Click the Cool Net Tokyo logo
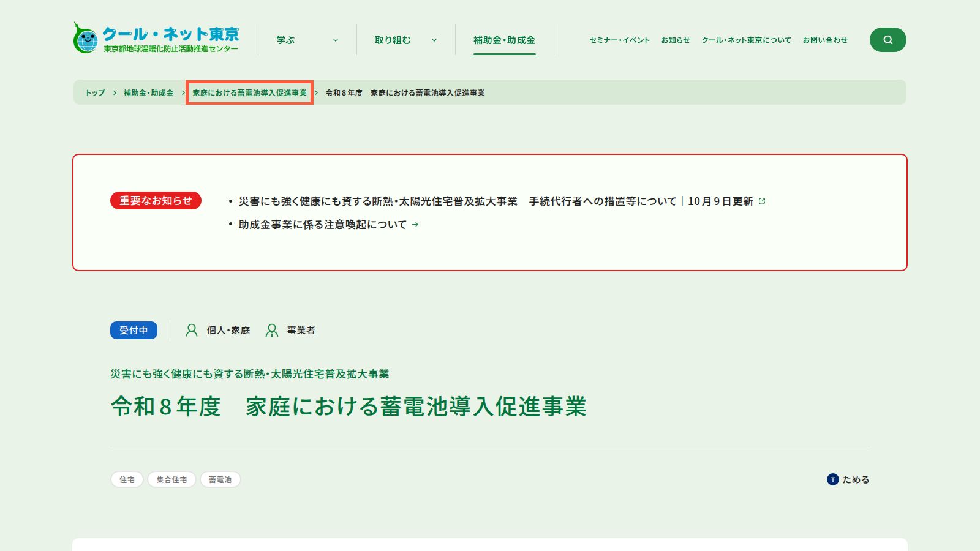This screenshot has width=980, height=551. pos(156,39)
